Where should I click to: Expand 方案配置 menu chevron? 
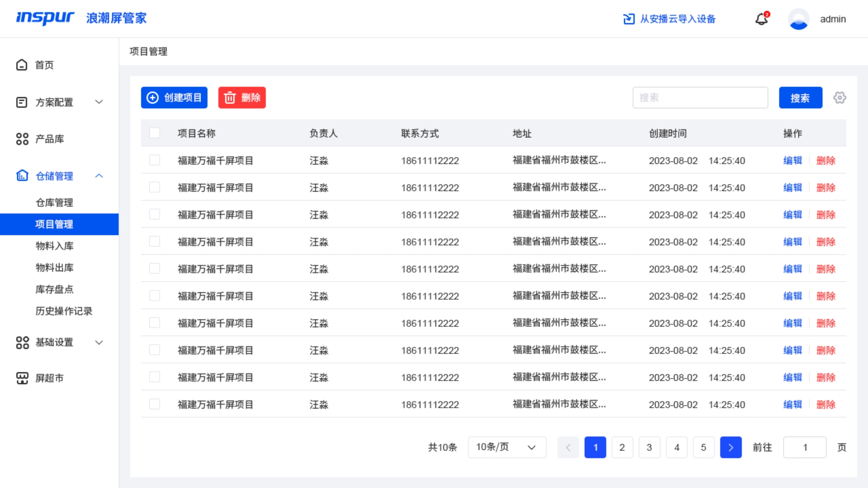click(x=99, y=102)
